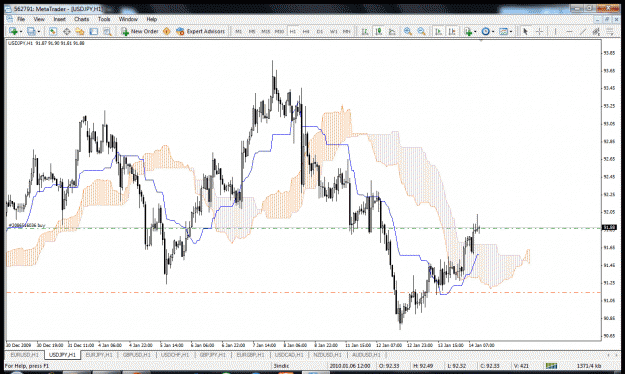Switch to the NZDUSD,H1 chart tab

click(327, 354)
